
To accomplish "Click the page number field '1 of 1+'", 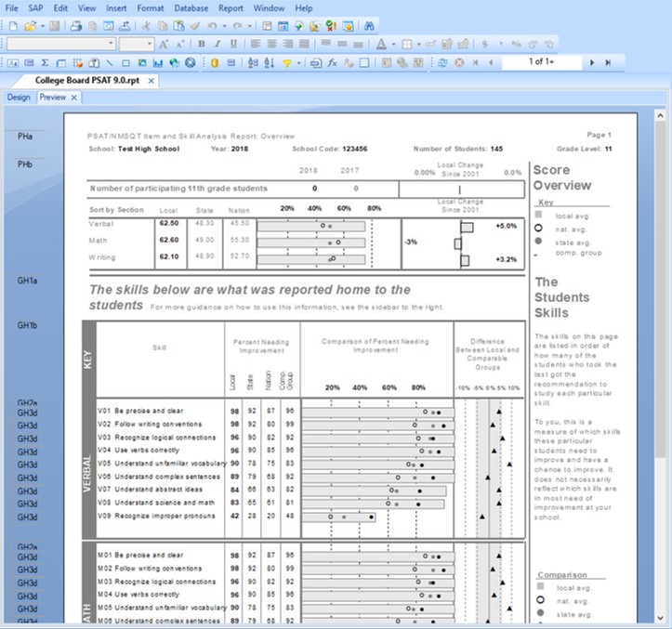I will click(x=541, y=62).
